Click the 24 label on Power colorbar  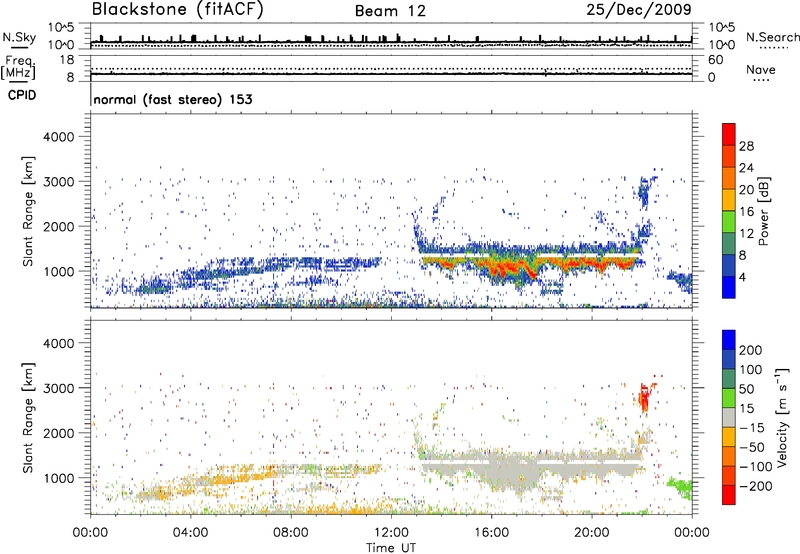746,168
